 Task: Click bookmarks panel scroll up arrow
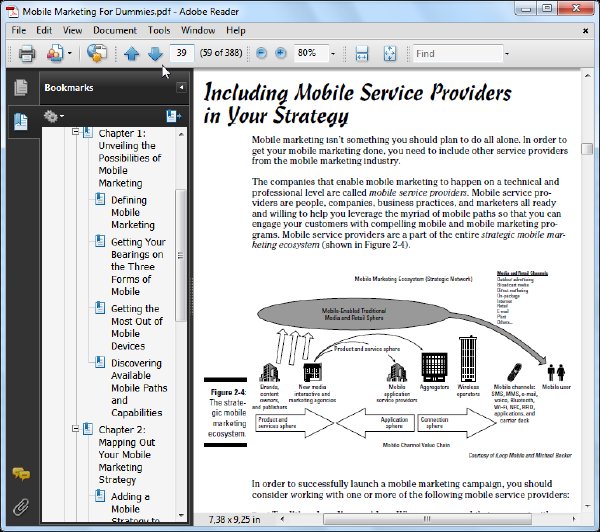pyautogui.click(x=181, y=134)
